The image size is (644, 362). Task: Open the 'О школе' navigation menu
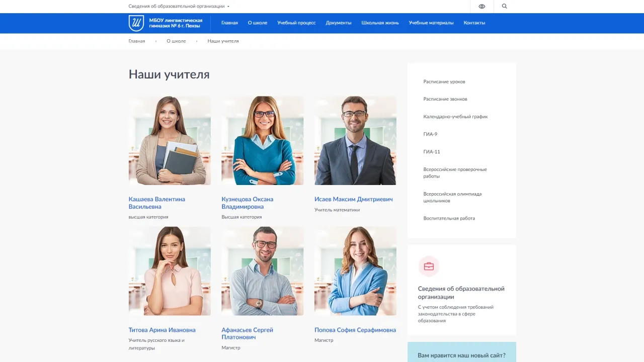point(258,23)
